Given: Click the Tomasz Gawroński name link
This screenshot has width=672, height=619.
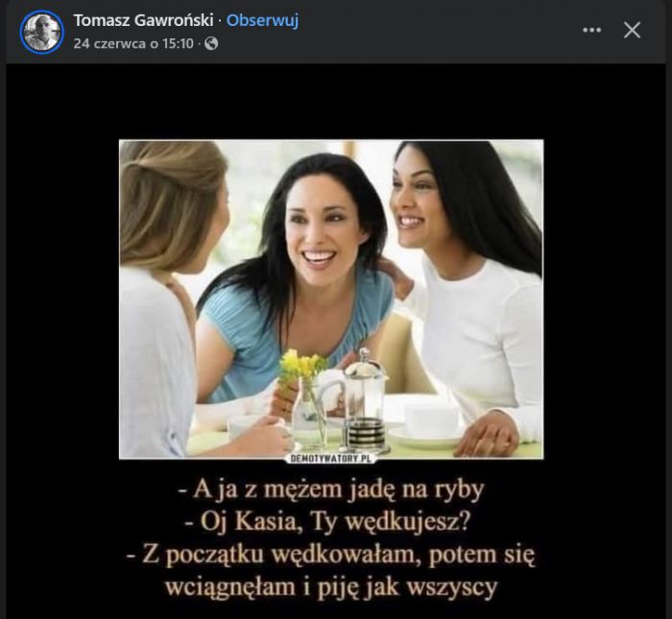Looking at the screenshot, I should click(143, 20).
